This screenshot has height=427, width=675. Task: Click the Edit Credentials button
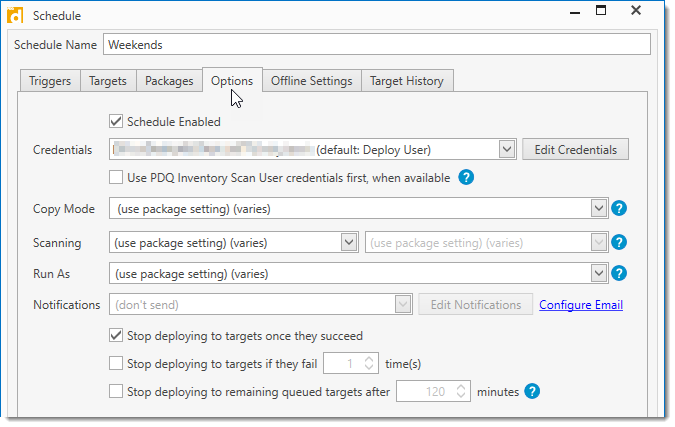tap(575, 150)
